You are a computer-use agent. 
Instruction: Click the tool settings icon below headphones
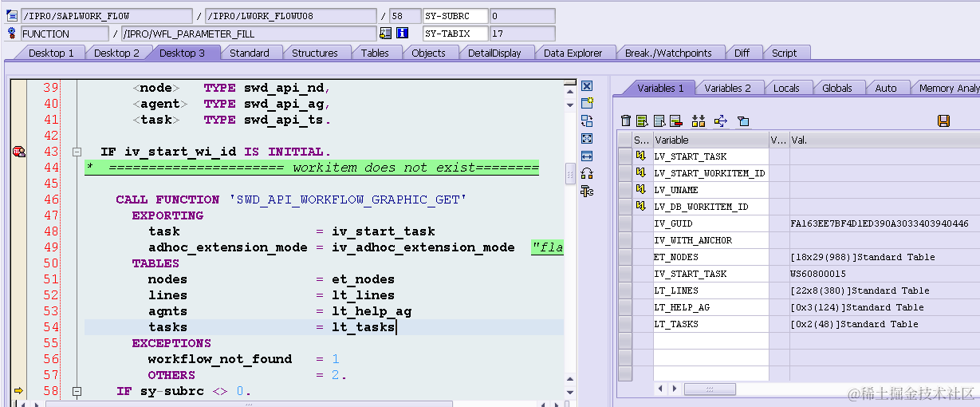(587, 191)
